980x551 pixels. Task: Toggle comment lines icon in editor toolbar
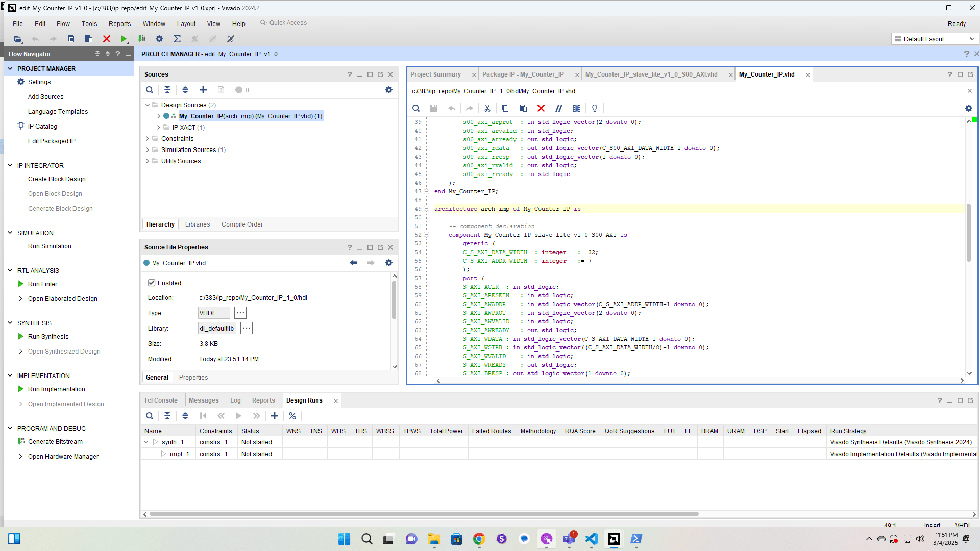click(x=559, y=108)
